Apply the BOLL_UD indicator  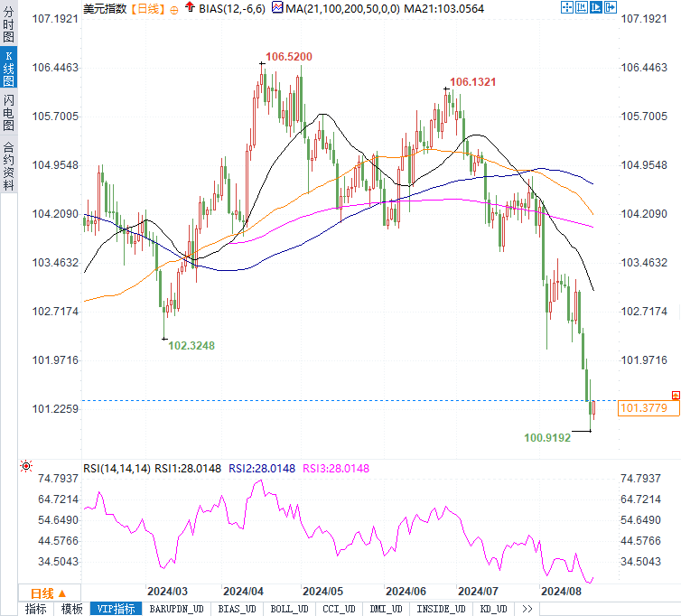tap(289, 609)
